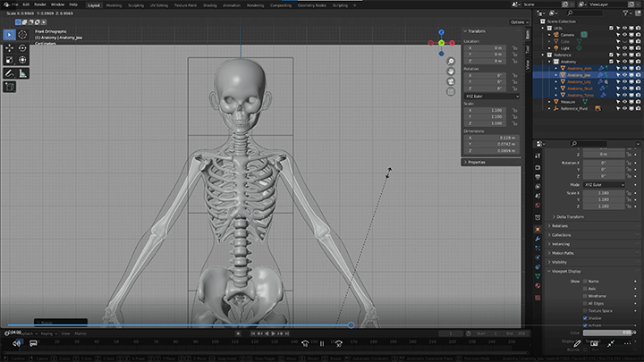The image size is (644, 362).
Task: Select the Move tool
Action: coord(10,48)
